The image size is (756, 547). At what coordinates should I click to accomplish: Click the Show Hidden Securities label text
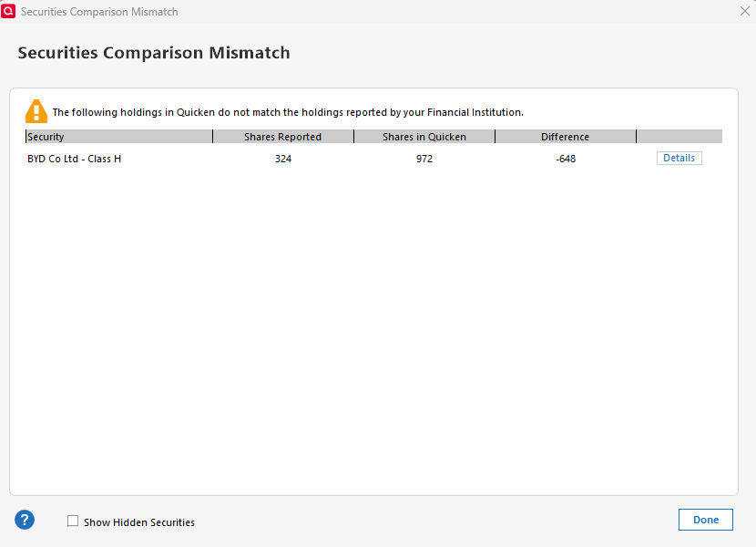coord(139,522)
